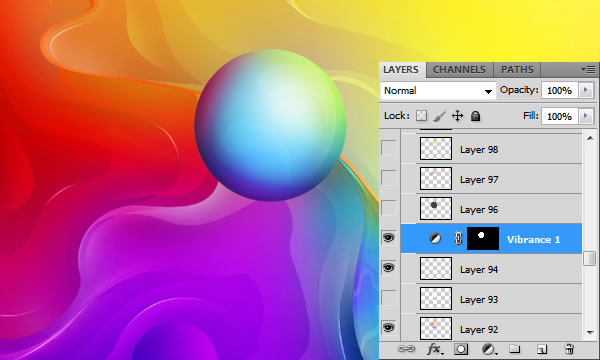Image resolution: width=600 pixels, height=360 pixels.
Task: Click the lock image pixels brush icon
Action: coord(440,116)
